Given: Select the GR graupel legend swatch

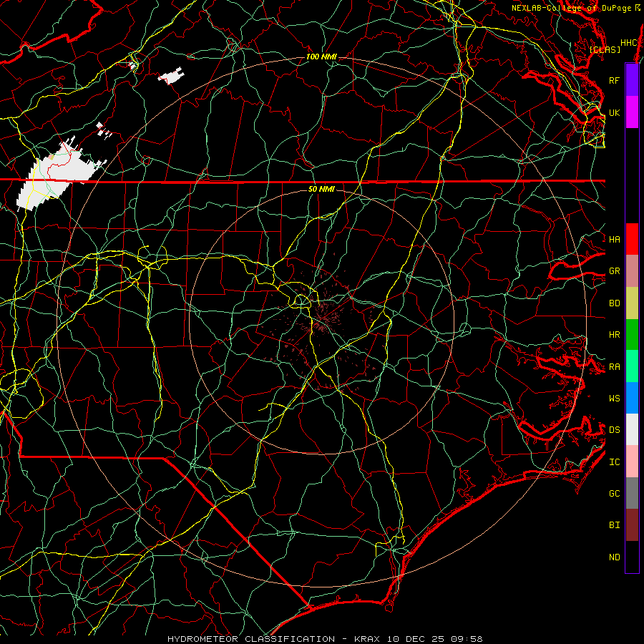Looking at the screenshot, I should (x=632, y=271).
